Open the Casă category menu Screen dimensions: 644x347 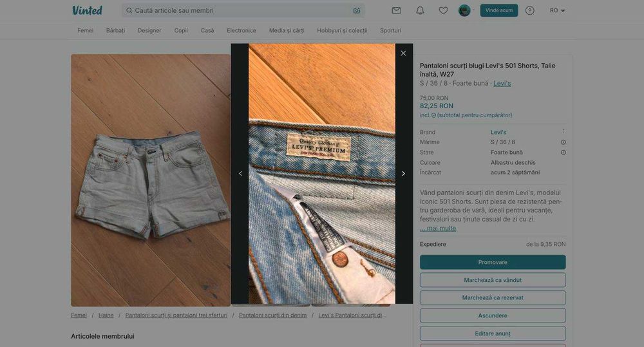[x=207, y=30]
